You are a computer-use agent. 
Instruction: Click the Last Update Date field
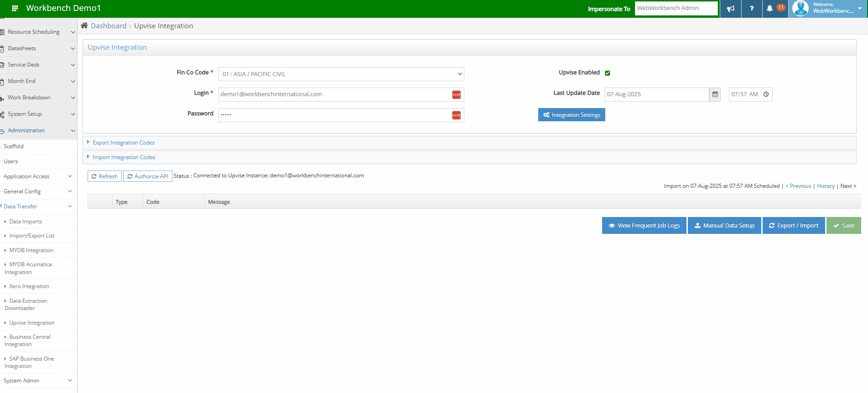(657, 94)
